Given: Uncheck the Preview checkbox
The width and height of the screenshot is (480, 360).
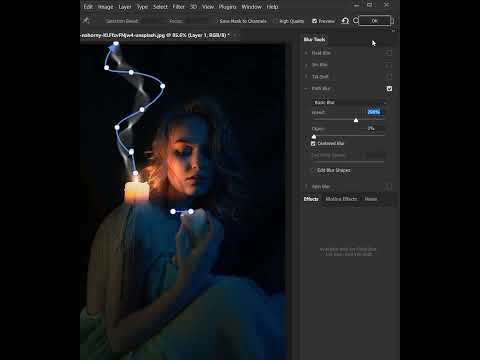Looking at the screenshot, I should pyautogui.click(x=314, y=21).
